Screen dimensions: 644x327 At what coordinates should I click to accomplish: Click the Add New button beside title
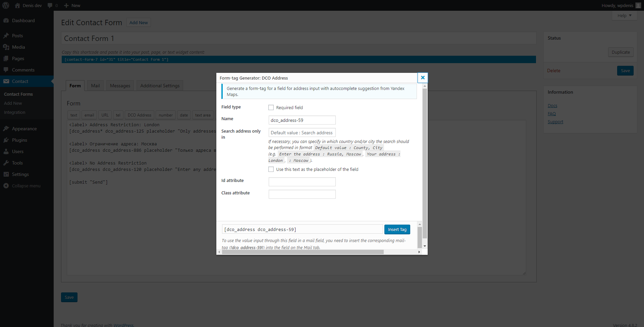click(x=139, y=22)
